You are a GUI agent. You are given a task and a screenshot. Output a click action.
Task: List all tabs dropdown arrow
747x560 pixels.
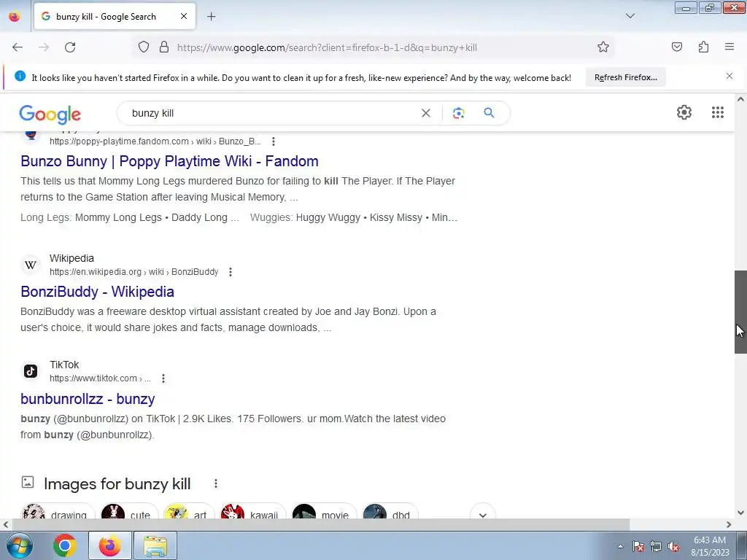pos(630,16)
